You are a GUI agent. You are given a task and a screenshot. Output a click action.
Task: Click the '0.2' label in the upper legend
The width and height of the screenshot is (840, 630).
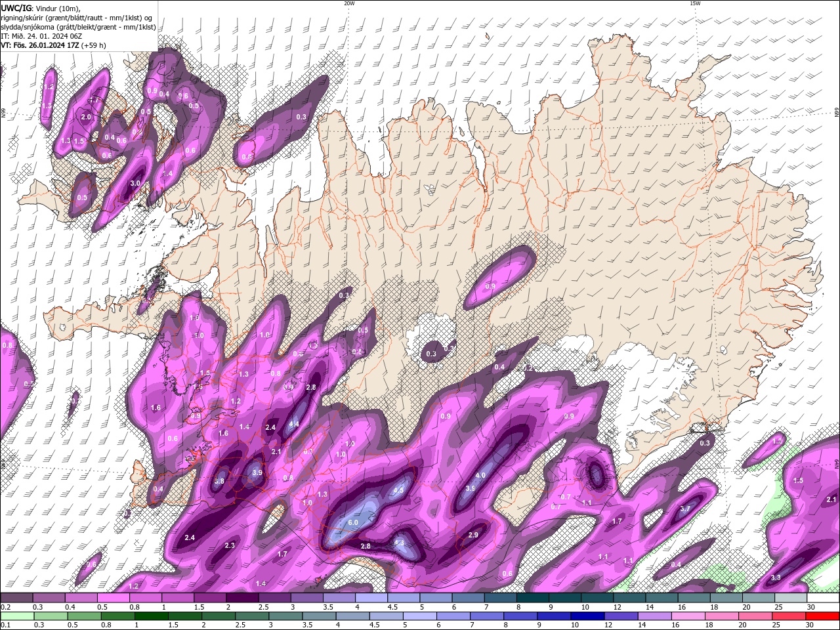click(6, 607)
